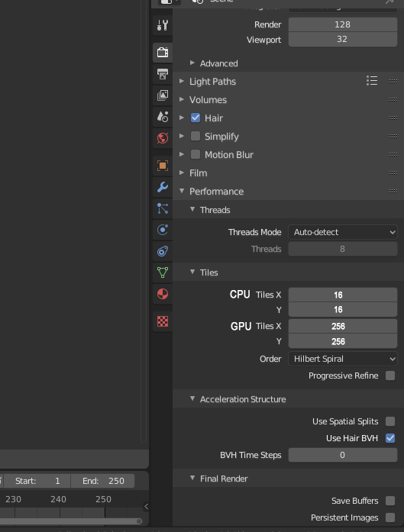Viewport: 404px width, 532px height.
Task: Enable the Simplify checkbox
Action: [x=196, y=136]
